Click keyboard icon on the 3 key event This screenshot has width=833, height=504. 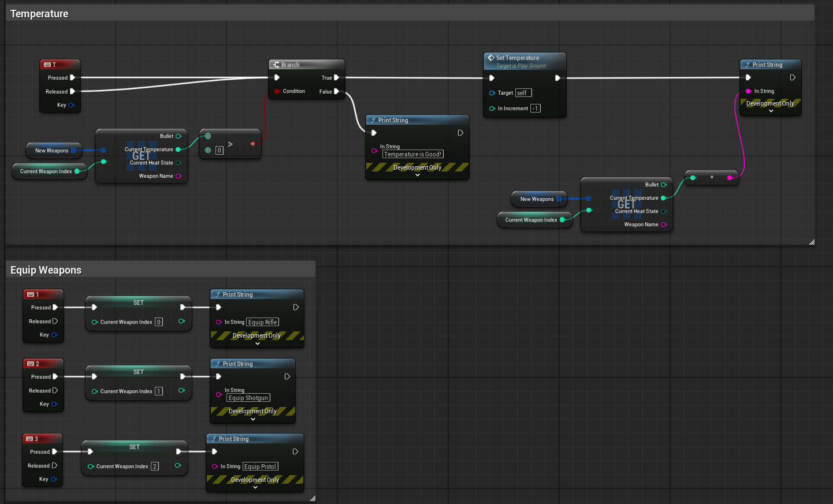click(x=29, y=439)
